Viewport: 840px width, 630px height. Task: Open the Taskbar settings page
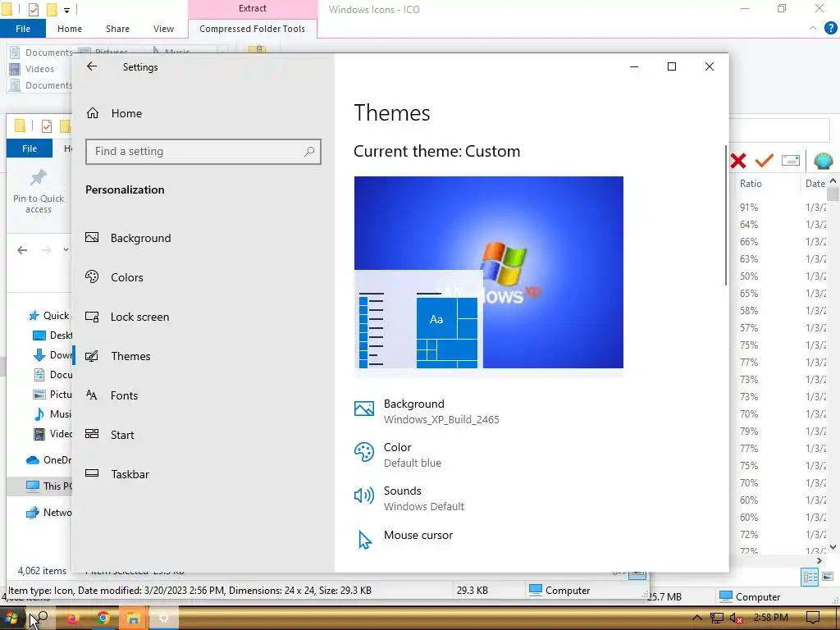point(117,474)
